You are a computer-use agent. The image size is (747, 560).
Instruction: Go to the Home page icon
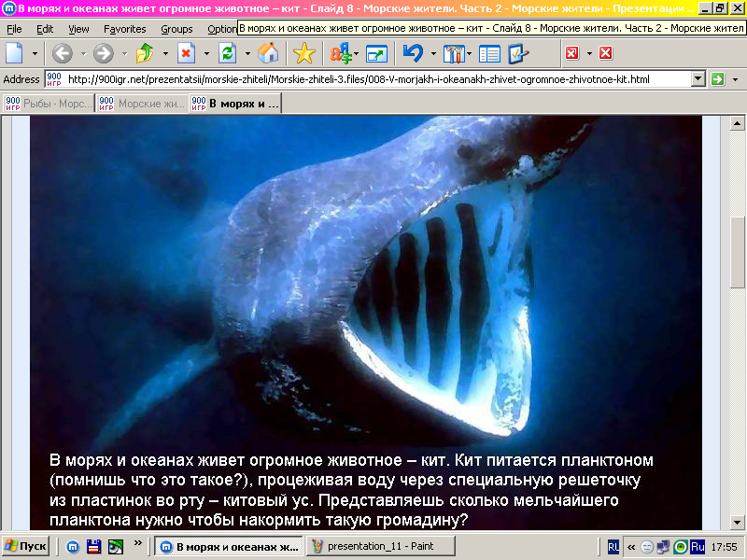point(268,53)
